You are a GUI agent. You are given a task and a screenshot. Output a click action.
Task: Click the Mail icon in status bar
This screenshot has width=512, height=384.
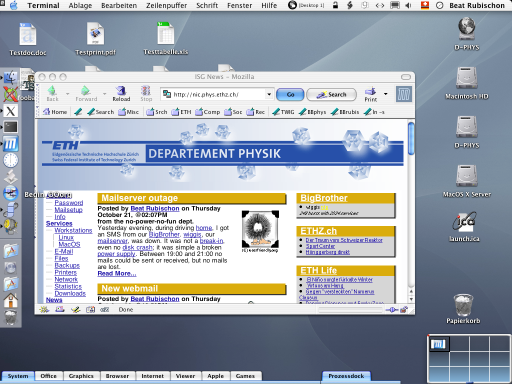60,310
